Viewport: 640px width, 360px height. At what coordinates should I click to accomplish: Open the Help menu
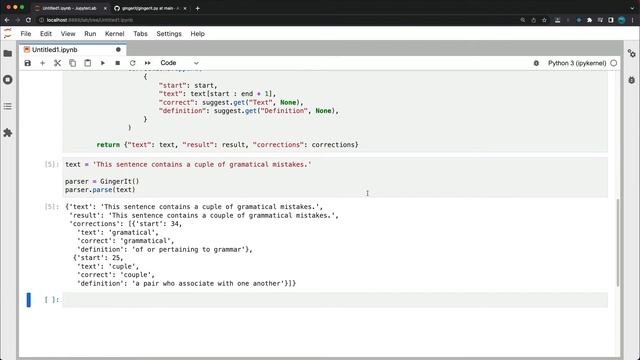(x=198, y=34)
